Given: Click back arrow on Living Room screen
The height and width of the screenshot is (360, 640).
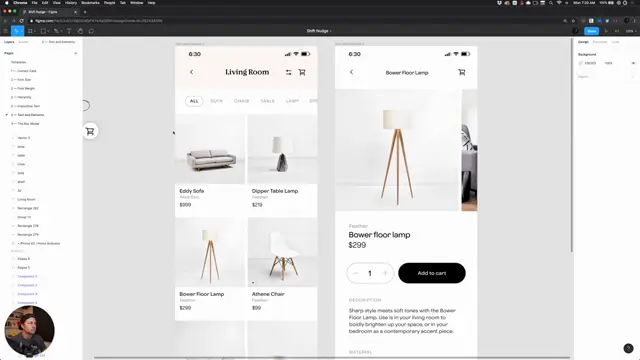Looking at the screenshot, I should click(x=191, y=72).
